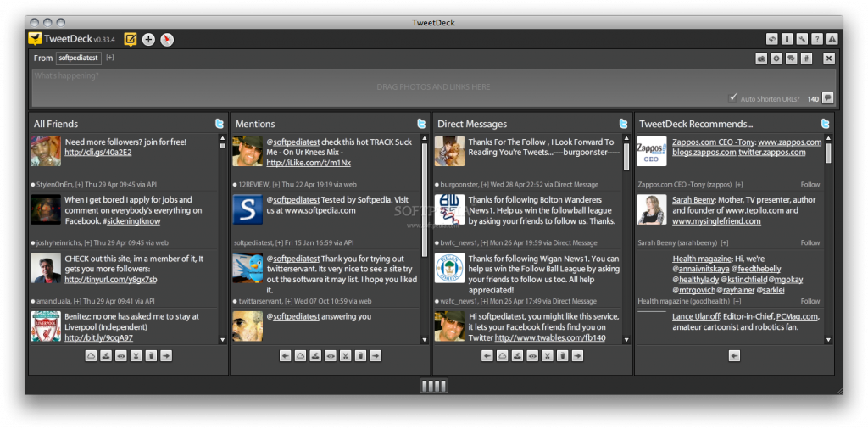Click Twitter bird icon in TweetDeck Recommends header
The height and width of the screenshot is (429, 868).
click(826, 124)
